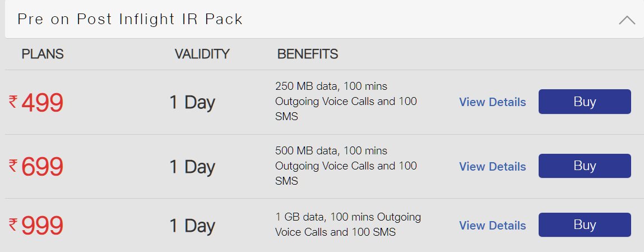Click the PLANS column header
Image resolution: width=644 pixels, height=252 pixels.
pyautogui.click(x=43, y=54)
